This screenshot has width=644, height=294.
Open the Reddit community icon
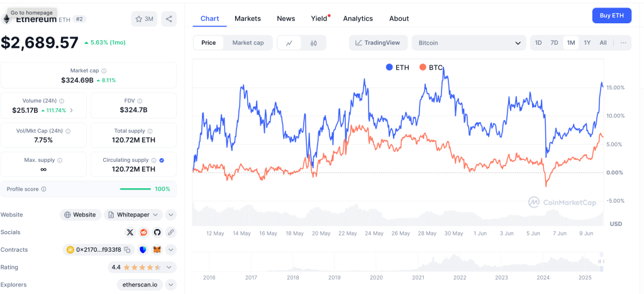(144, 232)
